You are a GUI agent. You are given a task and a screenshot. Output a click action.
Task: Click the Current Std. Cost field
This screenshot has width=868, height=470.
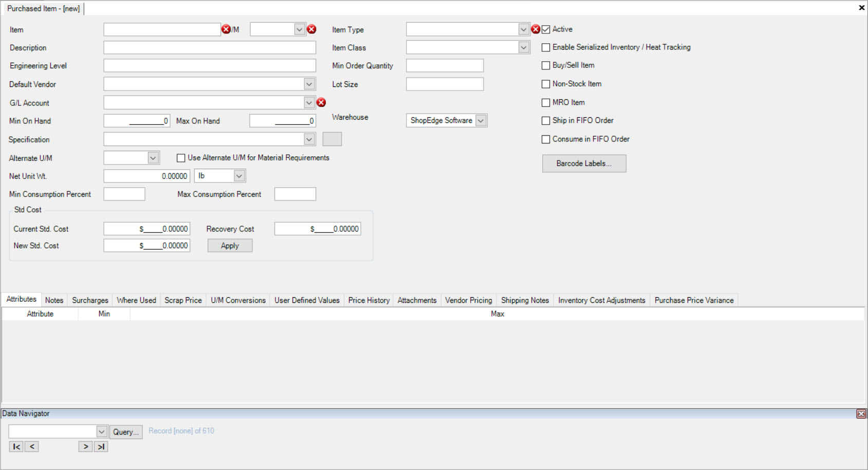[x=147, y=229]
